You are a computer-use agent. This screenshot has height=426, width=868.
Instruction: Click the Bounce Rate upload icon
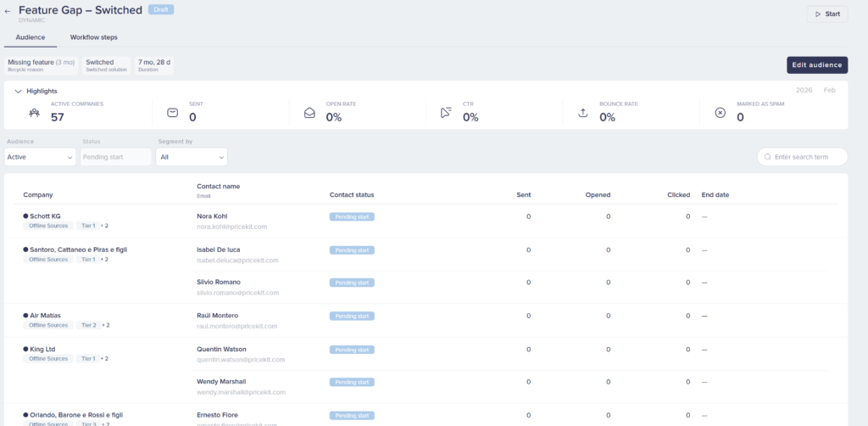[x=582, y=113]
